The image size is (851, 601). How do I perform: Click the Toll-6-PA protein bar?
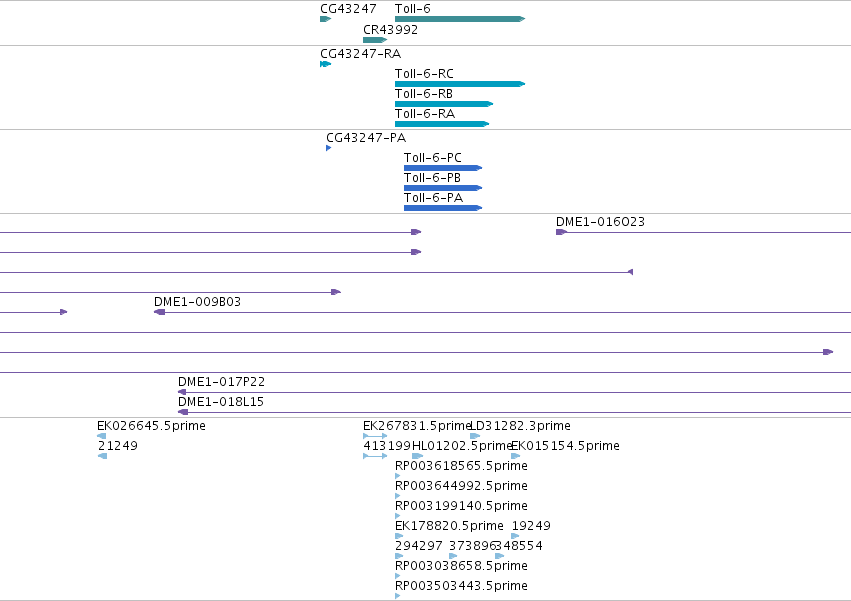pos(443,208)
